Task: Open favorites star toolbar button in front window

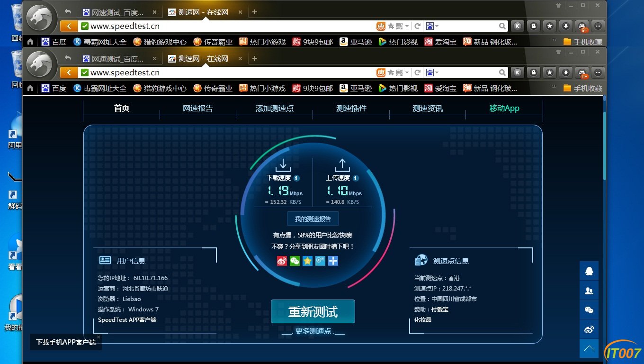Action: point(549,73)
